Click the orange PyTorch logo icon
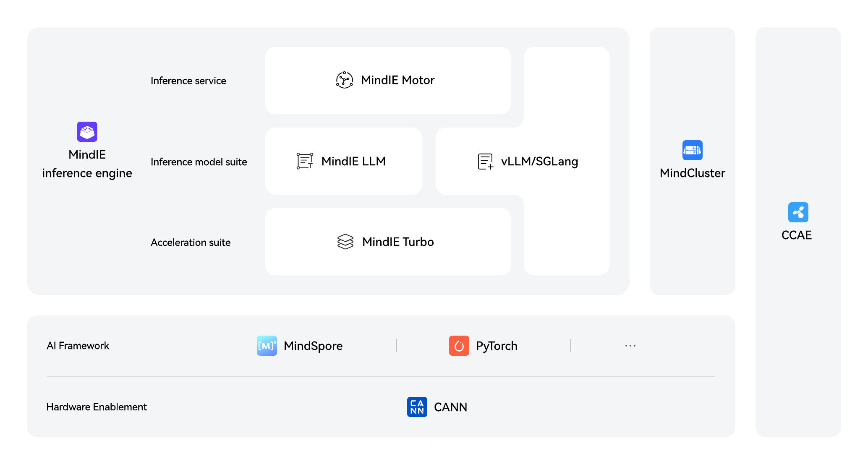Screen dimensions: 868x464 [459, 346]
